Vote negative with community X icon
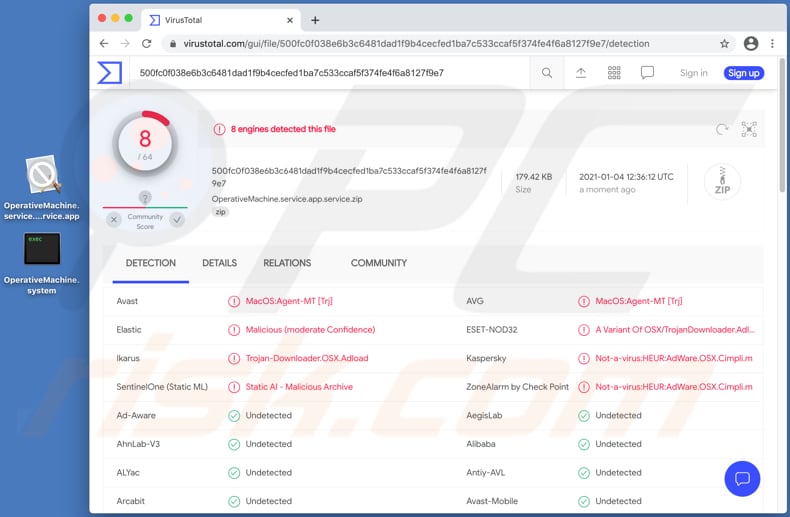 click(x=114, y=220)
